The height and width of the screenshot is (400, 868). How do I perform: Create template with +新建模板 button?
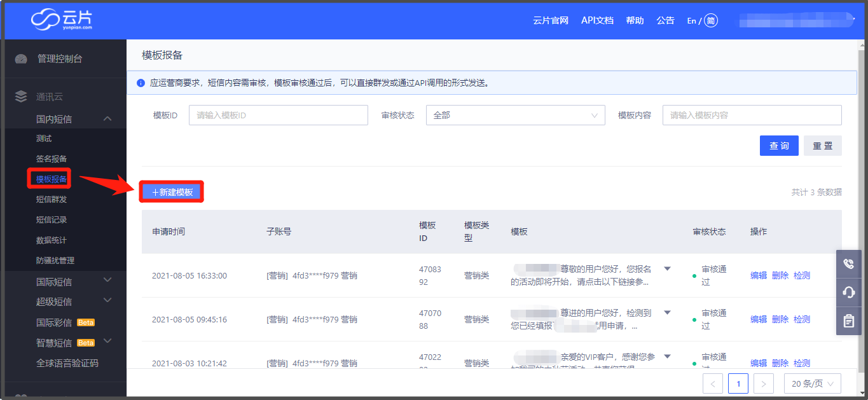[x=172, y=191]
